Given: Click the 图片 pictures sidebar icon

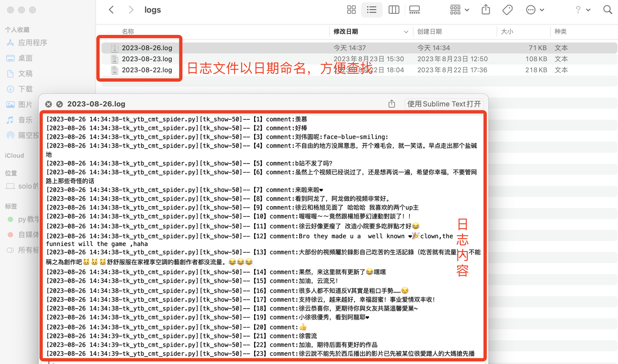Looking at the screenshot, I should pos(10,104).
